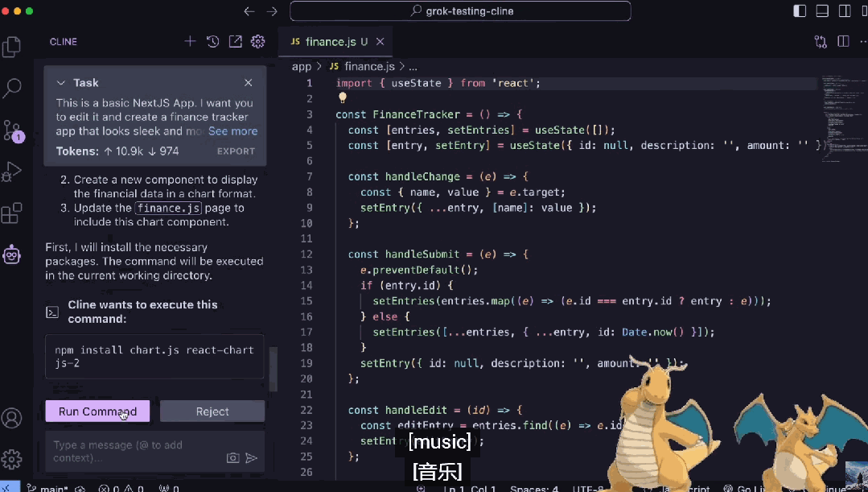The height and width of the screenshot is (492, 868).
Task: Open Cline in editor pop-out icon
Action: point(235,42)
